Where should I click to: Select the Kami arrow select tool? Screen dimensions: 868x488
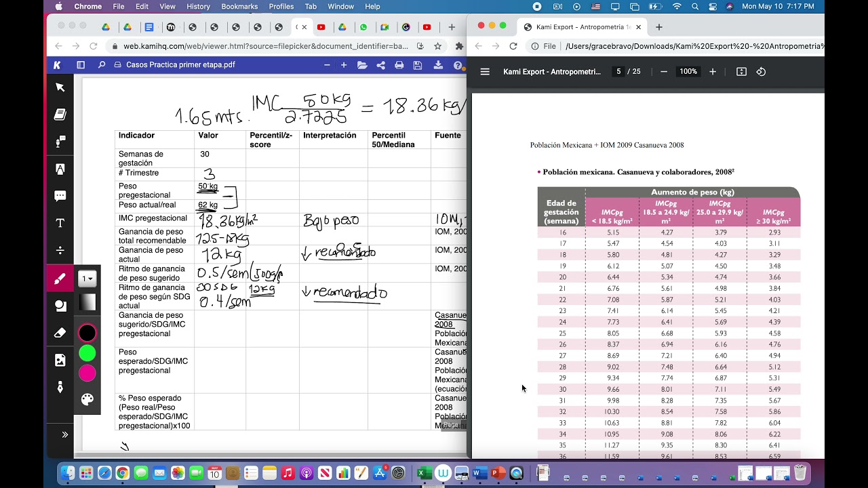coord(60,87)
